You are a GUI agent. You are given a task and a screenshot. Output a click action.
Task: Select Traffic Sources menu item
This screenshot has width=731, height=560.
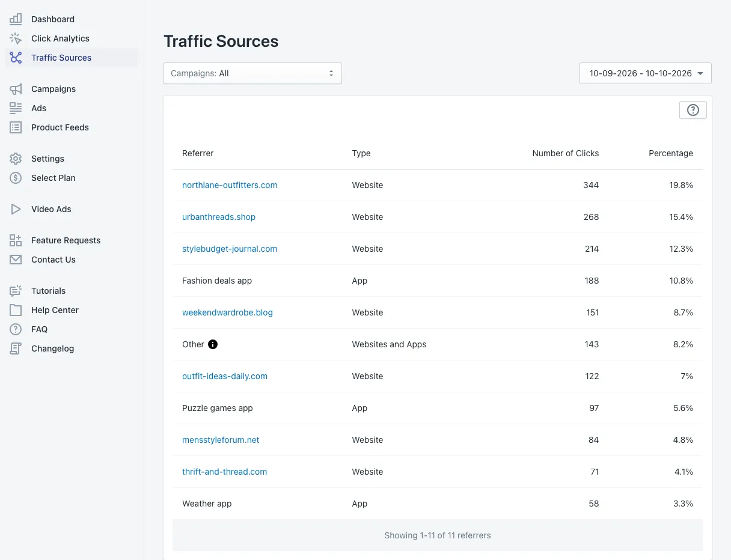[x=61, y=58]
